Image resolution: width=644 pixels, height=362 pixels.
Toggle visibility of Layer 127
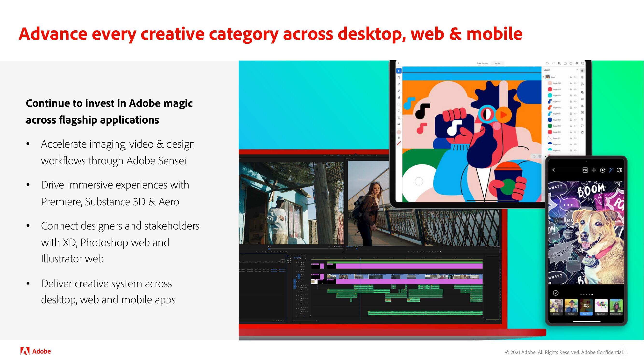coord(575,101)
